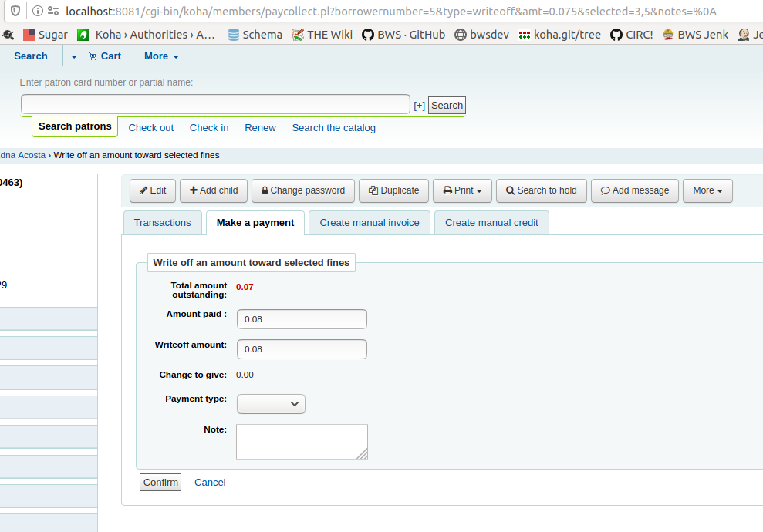Click the Schema database bookmark
This screenshot has height=532, width=763.
pyautogui.click(x=255, y=35)
